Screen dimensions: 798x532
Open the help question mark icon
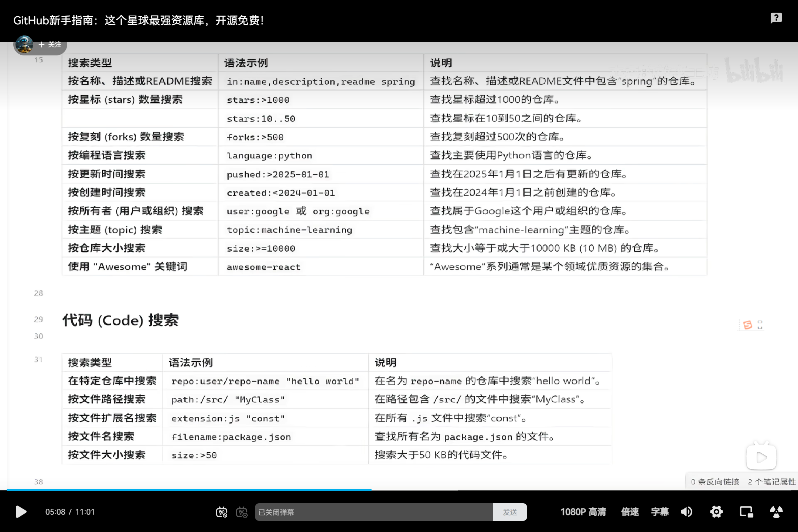776,18
